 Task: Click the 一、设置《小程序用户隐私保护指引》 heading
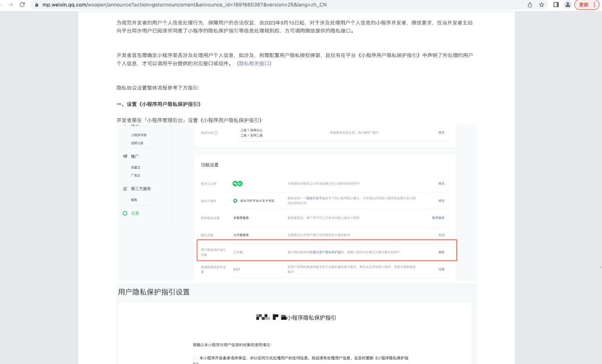click(158, 104)
